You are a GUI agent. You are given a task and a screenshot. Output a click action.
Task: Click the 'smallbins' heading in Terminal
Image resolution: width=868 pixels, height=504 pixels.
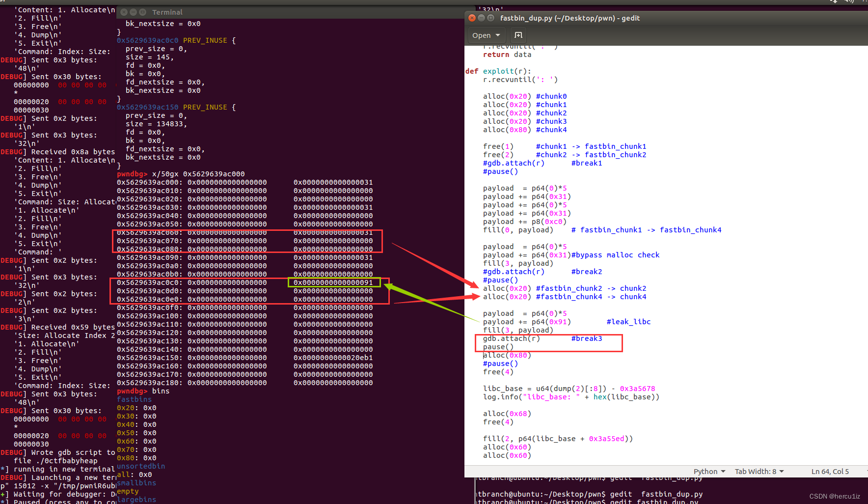(x=136, y=483)
